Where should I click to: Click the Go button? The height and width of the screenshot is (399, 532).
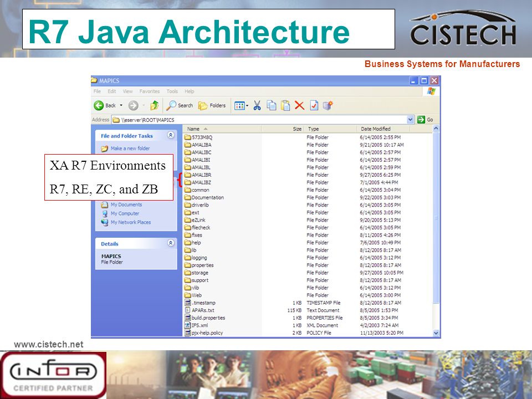(x=425, y=120)
